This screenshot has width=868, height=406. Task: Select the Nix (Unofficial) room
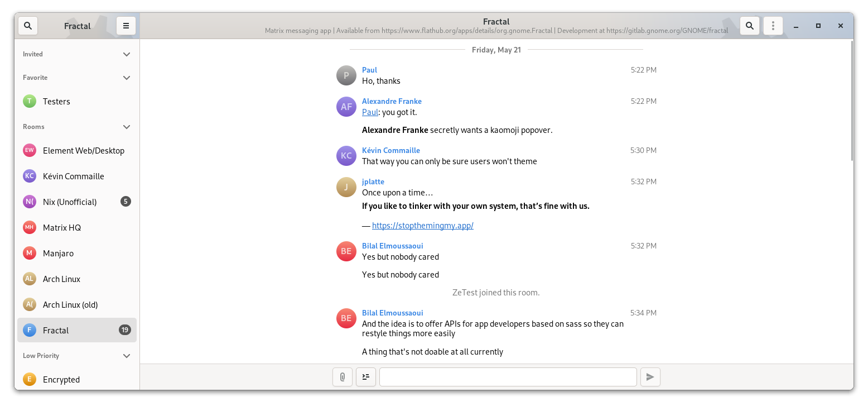[70, 202]
